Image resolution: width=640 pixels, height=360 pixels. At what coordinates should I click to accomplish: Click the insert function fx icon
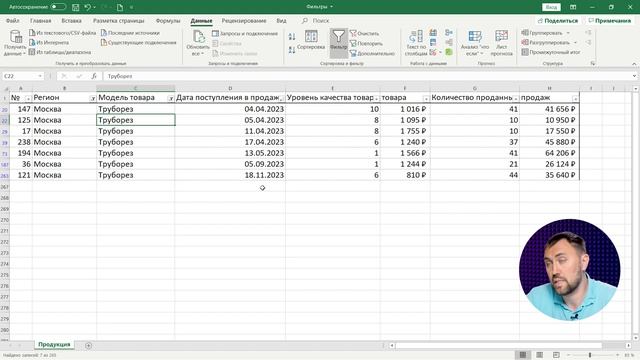coord(94,76)
